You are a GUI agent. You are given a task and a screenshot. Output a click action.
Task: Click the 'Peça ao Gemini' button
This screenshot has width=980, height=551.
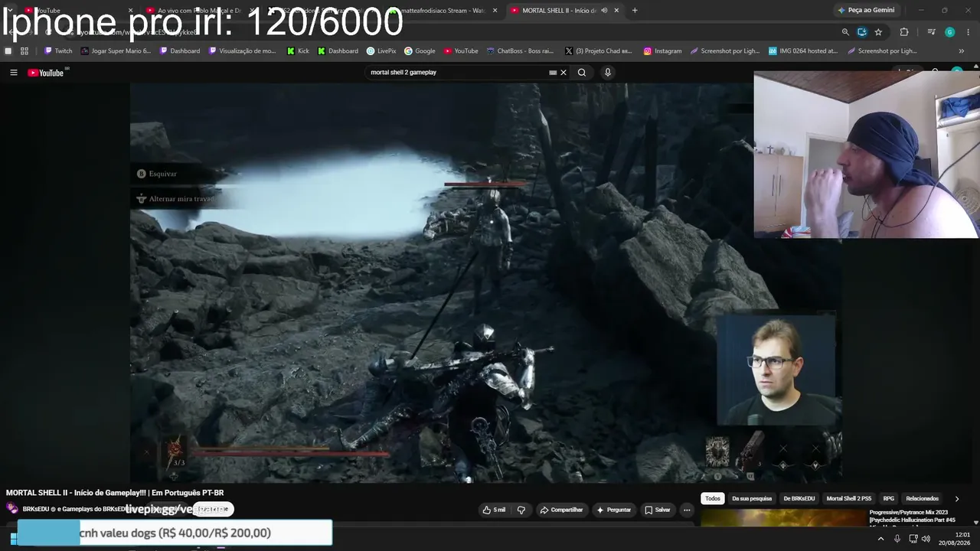[866, 11]
